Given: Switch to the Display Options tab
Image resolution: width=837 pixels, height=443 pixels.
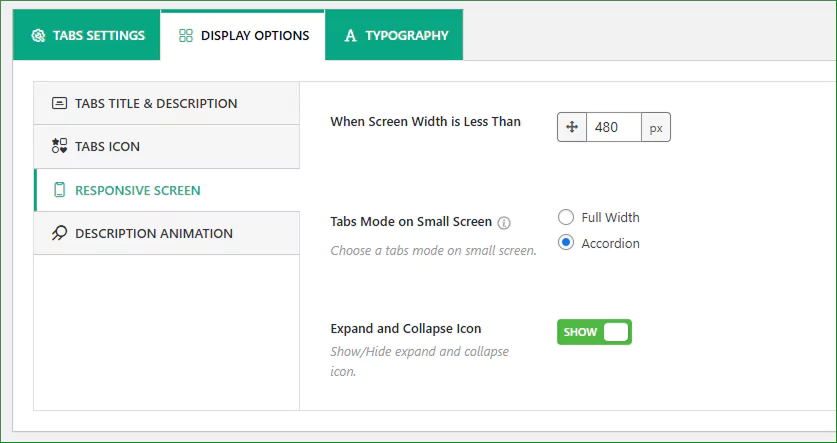Looking at the screenshot, I should click(242, 35).
